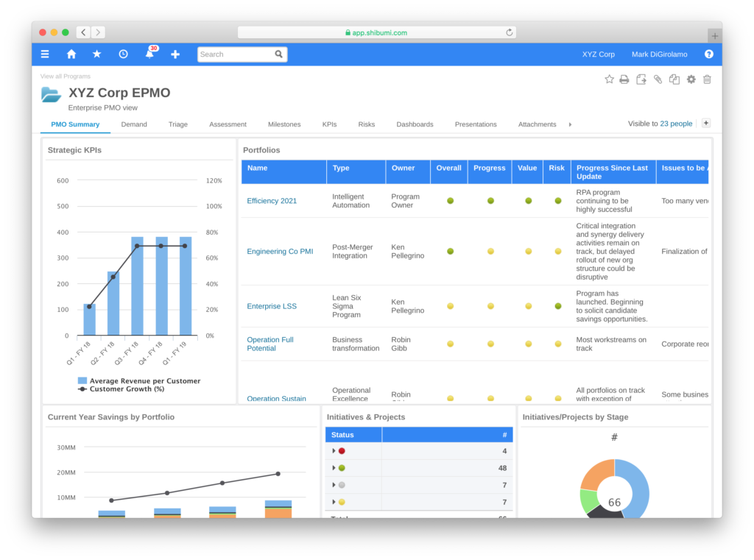This screenshot has height=560, width=754.
Task: Switch to the Milestones tab
Action: coord(284,124)
